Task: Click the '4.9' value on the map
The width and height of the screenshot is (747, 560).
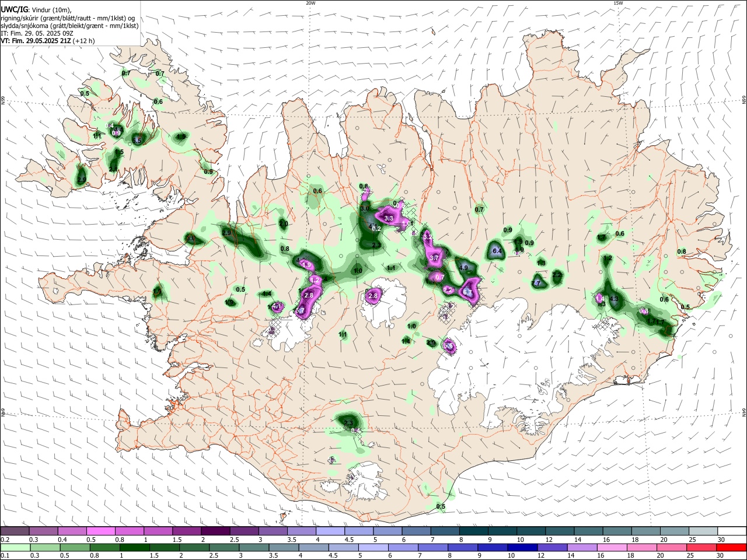Action: (x=464, y=267)
